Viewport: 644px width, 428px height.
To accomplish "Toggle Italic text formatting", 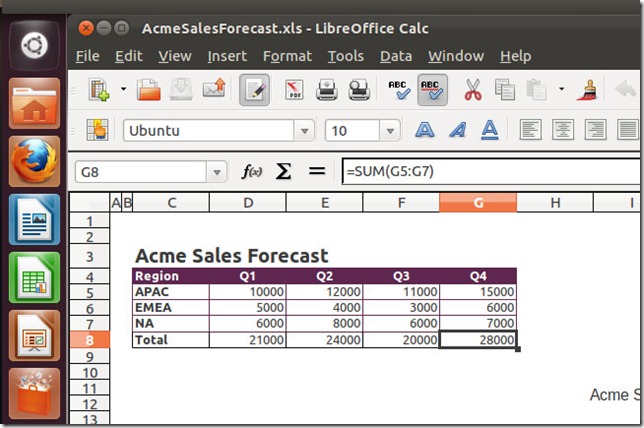I will 458,130.
